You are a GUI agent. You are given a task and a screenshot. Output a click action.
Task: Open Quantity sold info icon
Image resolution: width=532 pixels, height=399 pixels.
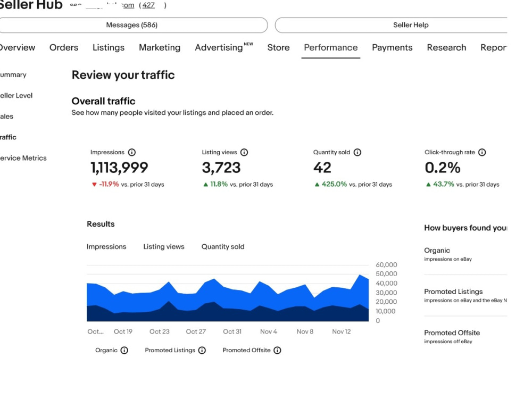358,152
